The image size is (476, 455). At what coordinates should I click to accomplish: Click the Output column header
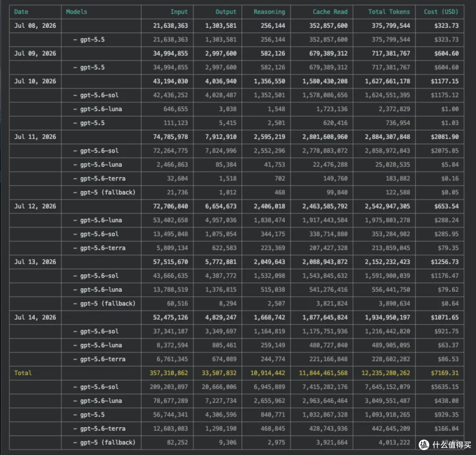[226, 12]
